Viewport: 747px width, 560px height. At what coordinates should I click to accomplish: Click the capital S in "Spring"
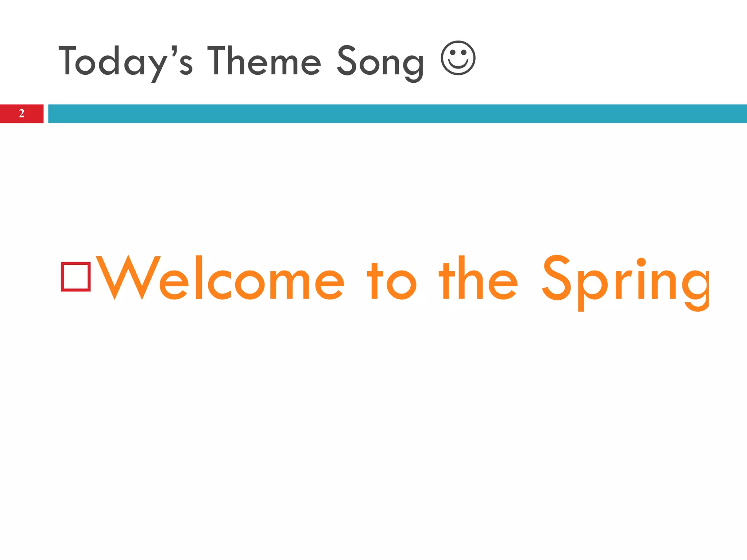pyautogui.click(x=556, y=277)
